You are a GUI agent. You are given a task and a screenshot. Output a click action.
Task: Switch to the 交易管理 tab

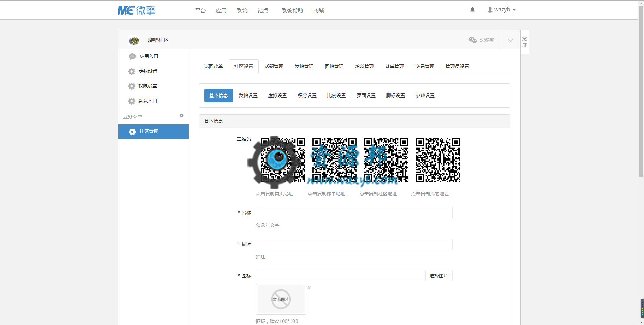click(425, 66)
